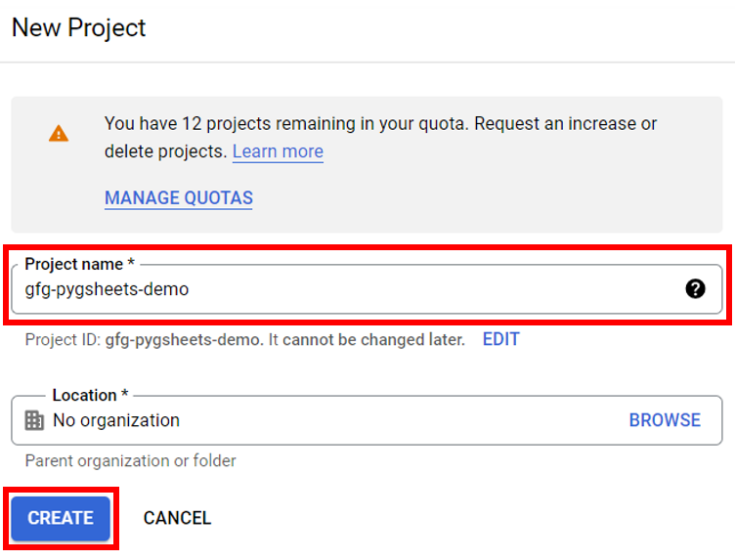Image resolution: width=735 pixels, height=560 pixels.
Task: Open the MANAGE QUOTAS link
Action: 179,197
